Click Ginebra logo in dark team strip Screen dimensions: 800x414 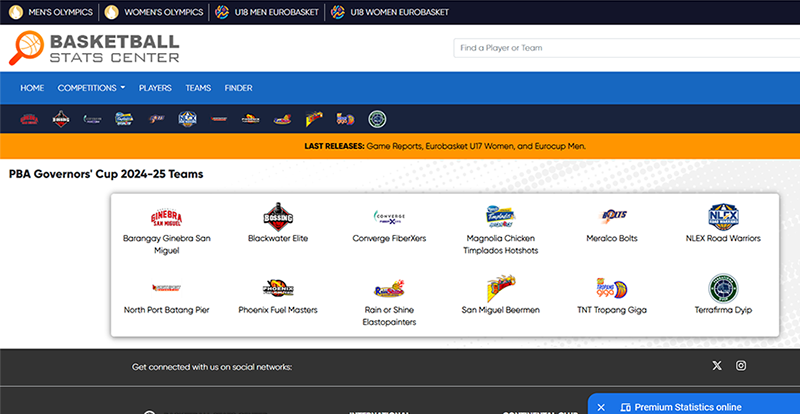point(29,119)
